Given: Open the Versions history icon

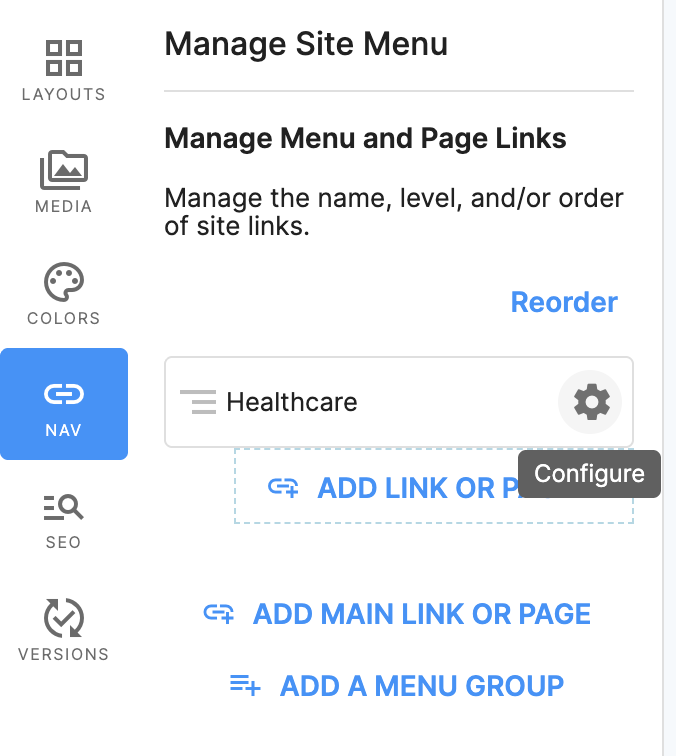Looking at the screenshot, I should (64, 618).
